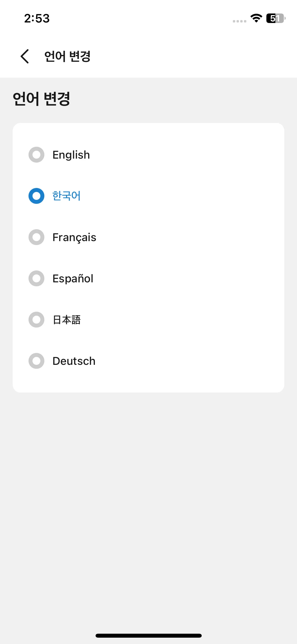The image size is (297, 644).
Task: Tap the Español language label
Action: (x=73, y=278)
